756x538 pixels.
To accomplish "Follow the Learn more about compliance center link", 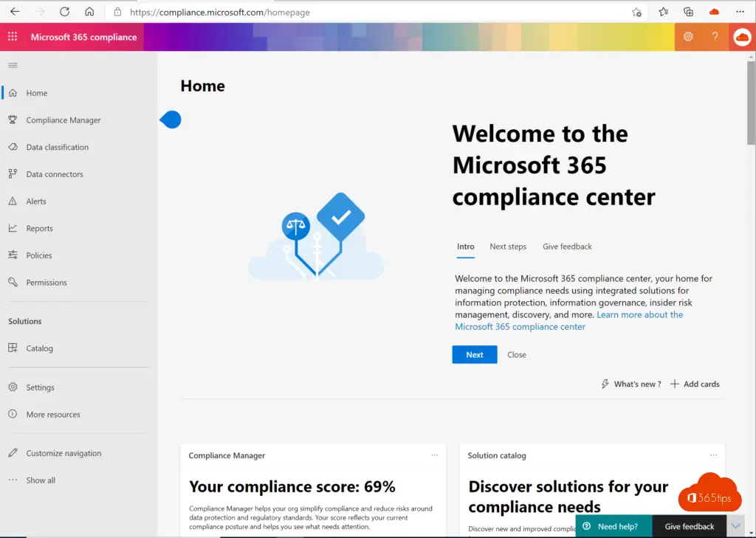I will point(569,320).
